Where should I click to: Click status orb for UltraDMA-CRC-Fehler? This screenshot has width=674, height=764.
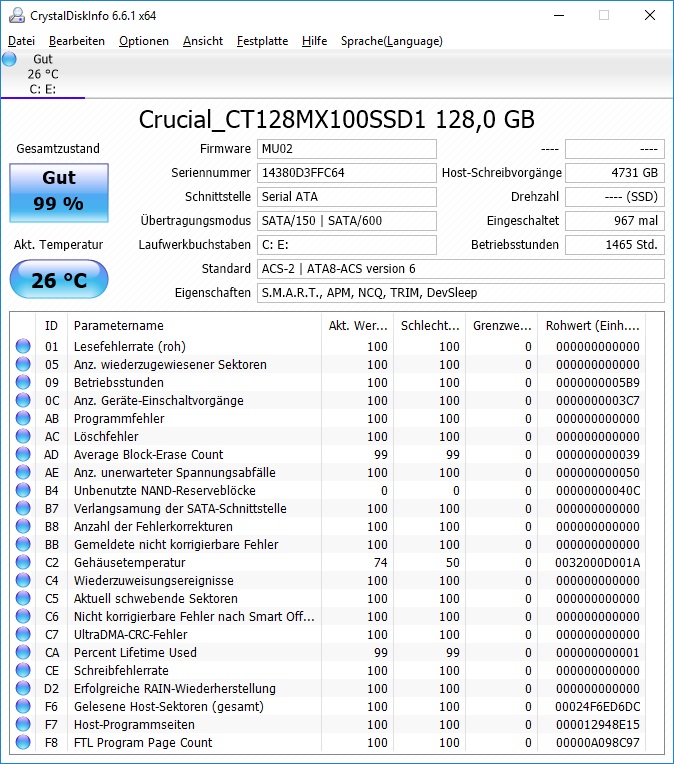coord(23,634)
